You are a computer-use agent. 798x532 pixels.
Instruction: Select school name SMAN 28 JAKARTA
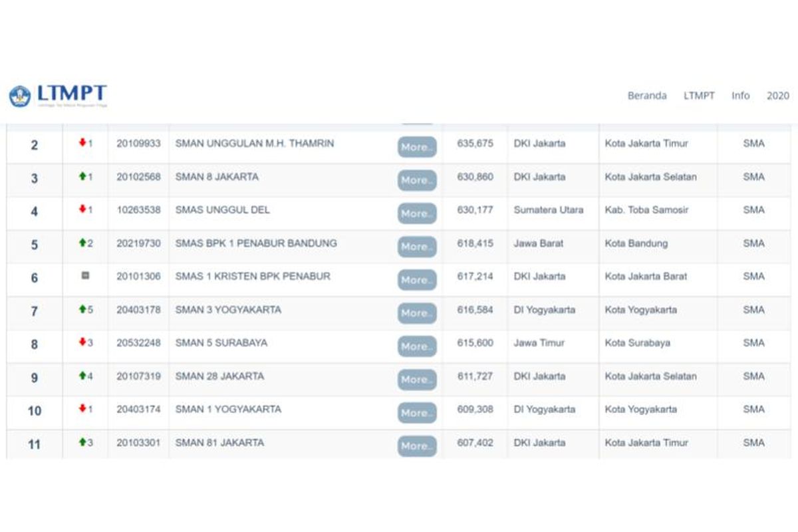219,376
